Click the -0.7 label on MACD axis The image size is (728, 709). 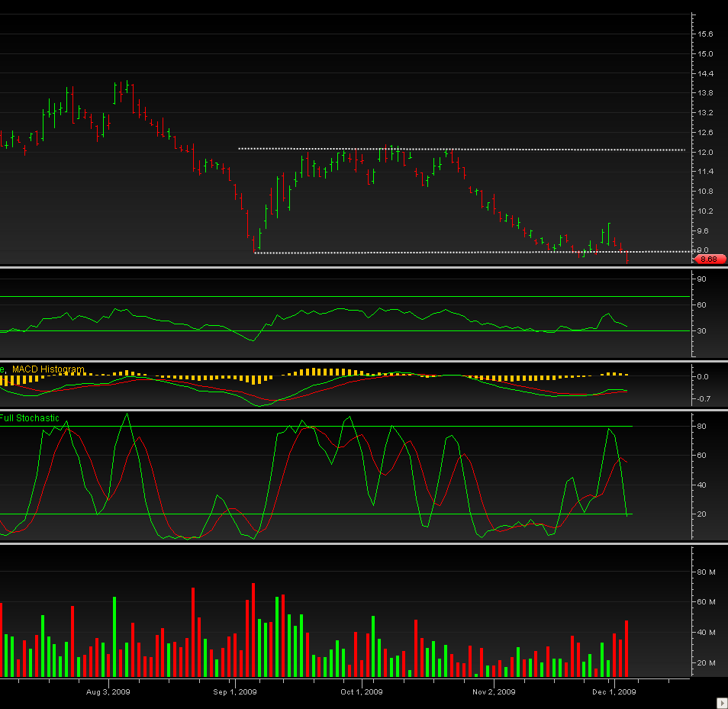[x=704, y=398]
